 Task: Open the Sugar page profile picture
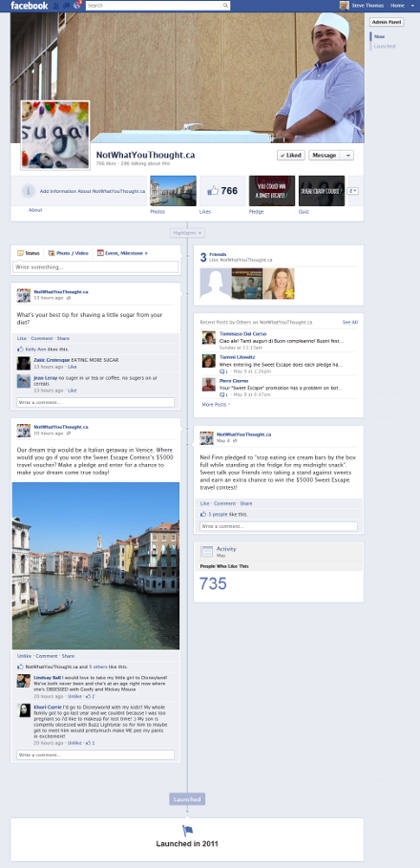tap(54, 135)
